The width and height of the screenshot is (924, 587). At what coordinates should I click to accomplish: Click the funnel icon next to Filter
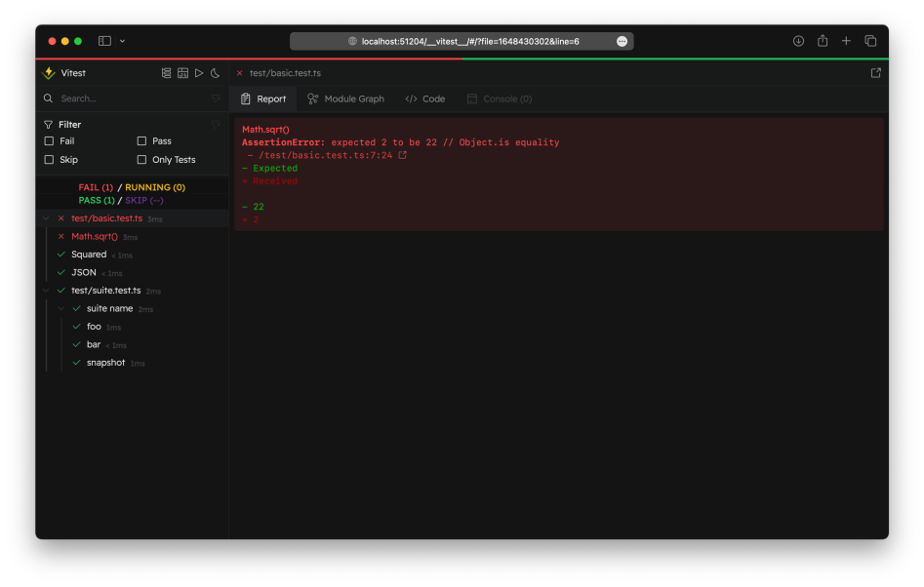point(49,124)
